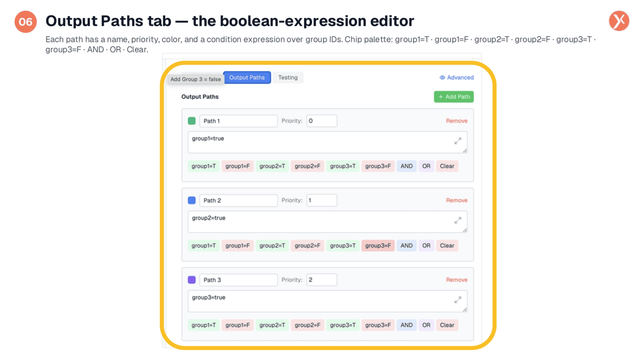Add group2=T chip to Path 1

272,166
